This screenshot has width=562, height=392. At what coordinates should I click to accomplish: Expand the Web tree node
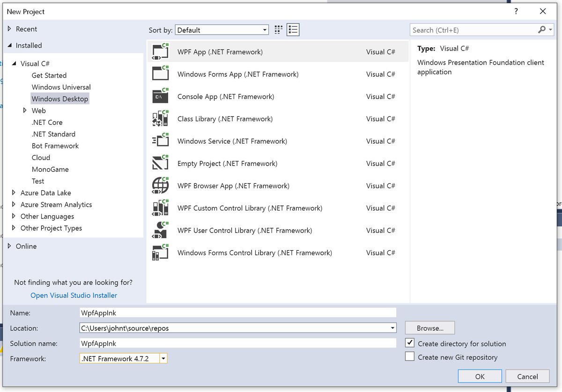[25, 110]
